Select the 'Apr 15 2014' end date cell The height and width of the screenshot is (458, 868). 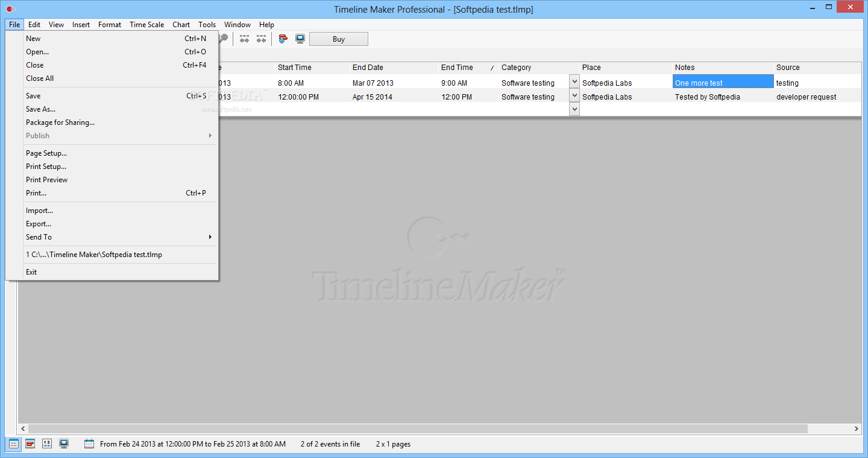[394, 97]
